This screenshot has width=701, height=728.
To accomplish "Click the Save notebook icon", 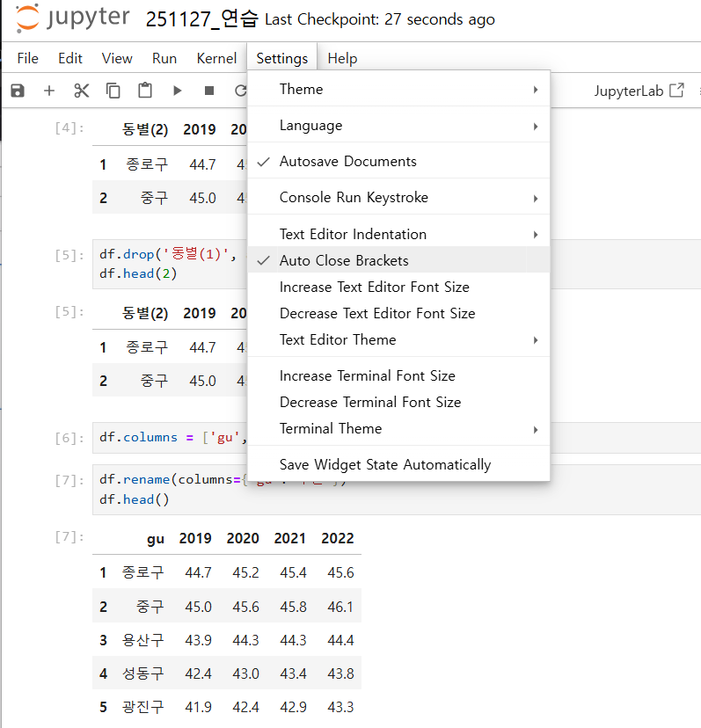I will click(18, 91).
